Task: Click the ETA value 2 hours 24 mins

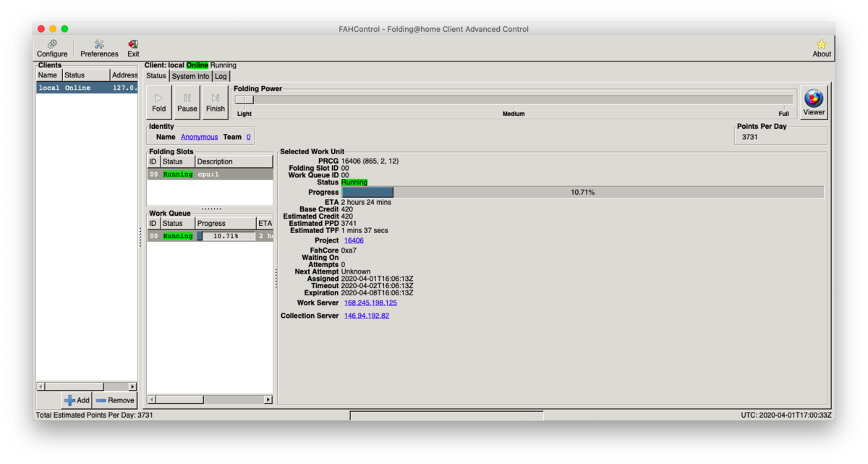Action: [x=366, y=202]
